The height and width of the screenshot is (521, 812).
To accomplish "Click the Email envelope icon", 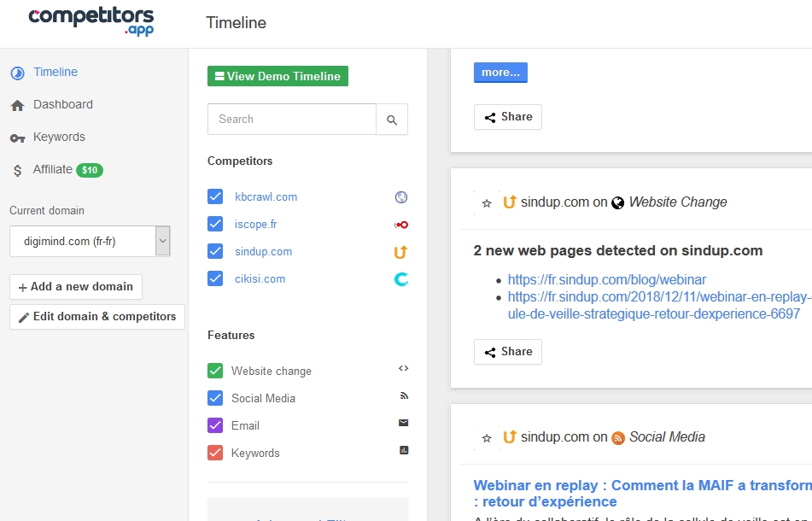I will click(x=403, y=423).
